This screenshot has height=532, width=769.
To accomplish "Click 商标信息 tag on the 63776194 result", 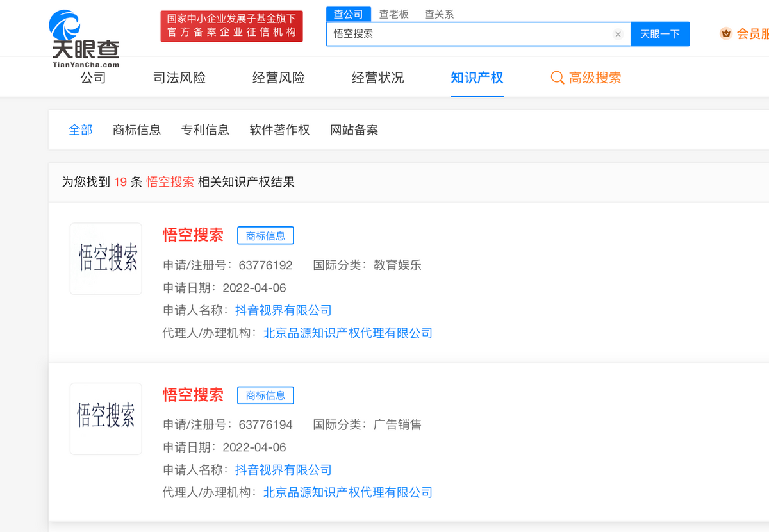I will 265,395.
